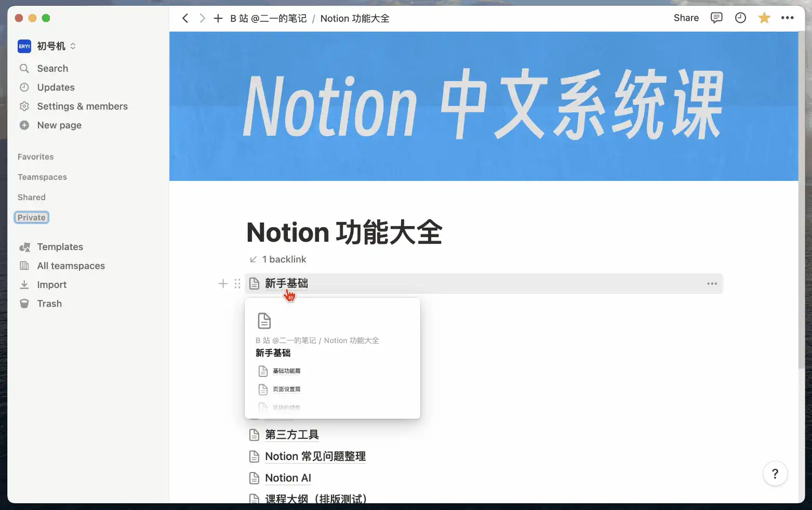Open the help question mark bubble

tap(775, 474)
